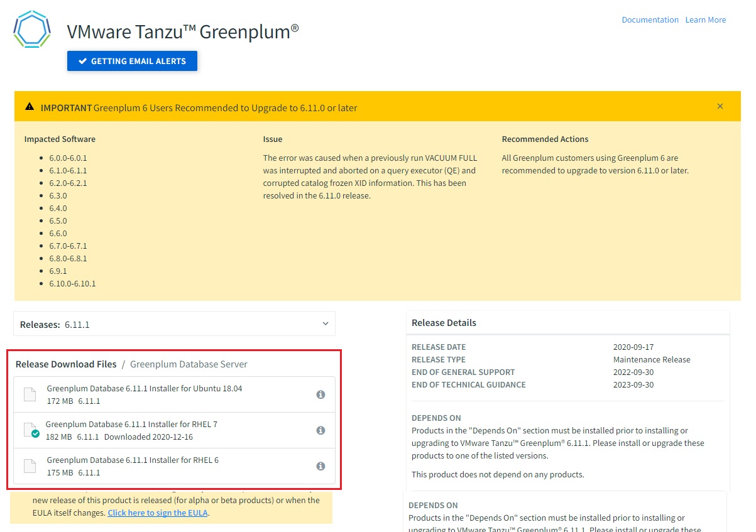
Task: Click 'VMware Tanzu Greenplum' page title
Action: coord(183,31)
